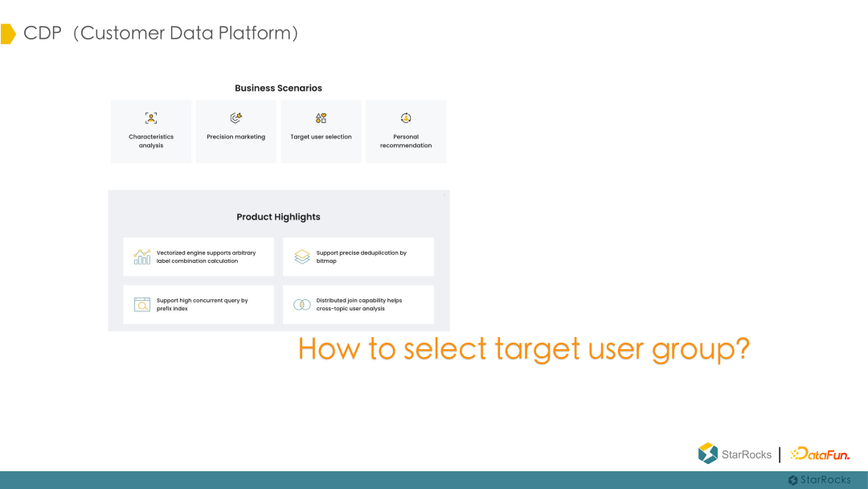
Task: Click the Precision marketing icon
Action: (235, 118)
